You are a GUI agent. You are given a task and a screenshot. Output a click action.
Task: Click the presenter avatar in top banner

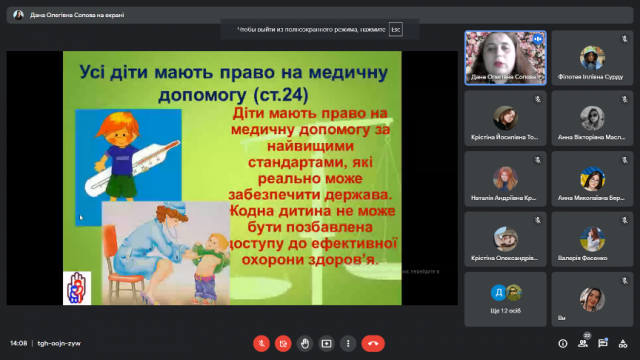click(18, 15)
